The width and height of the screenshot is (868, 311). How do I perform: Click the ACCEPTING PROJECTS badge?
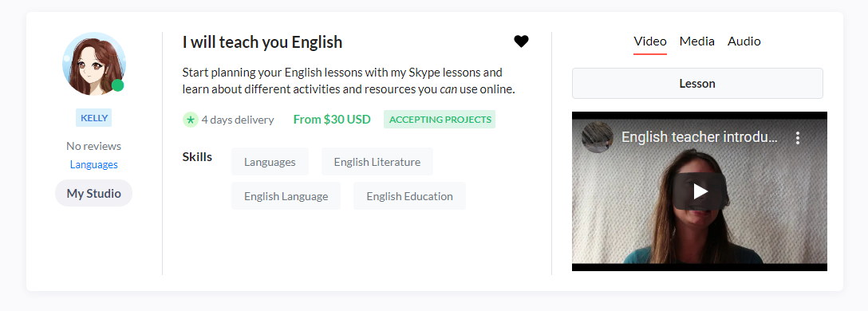tap(440, 119)
